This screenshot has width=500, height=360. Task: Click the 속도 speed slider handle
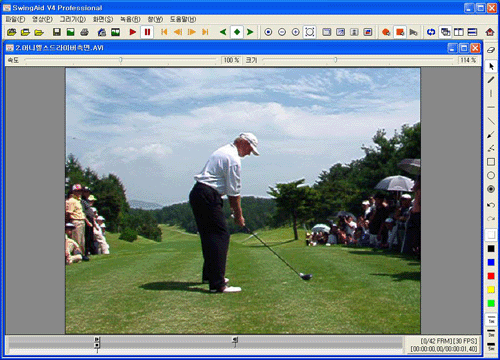[121, 60]
